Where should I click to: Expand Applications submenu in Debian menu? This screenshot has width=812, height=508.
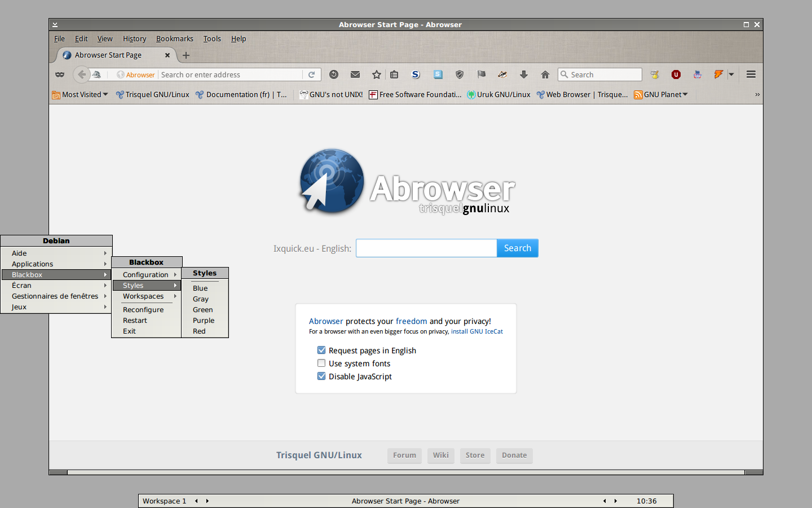56,264
